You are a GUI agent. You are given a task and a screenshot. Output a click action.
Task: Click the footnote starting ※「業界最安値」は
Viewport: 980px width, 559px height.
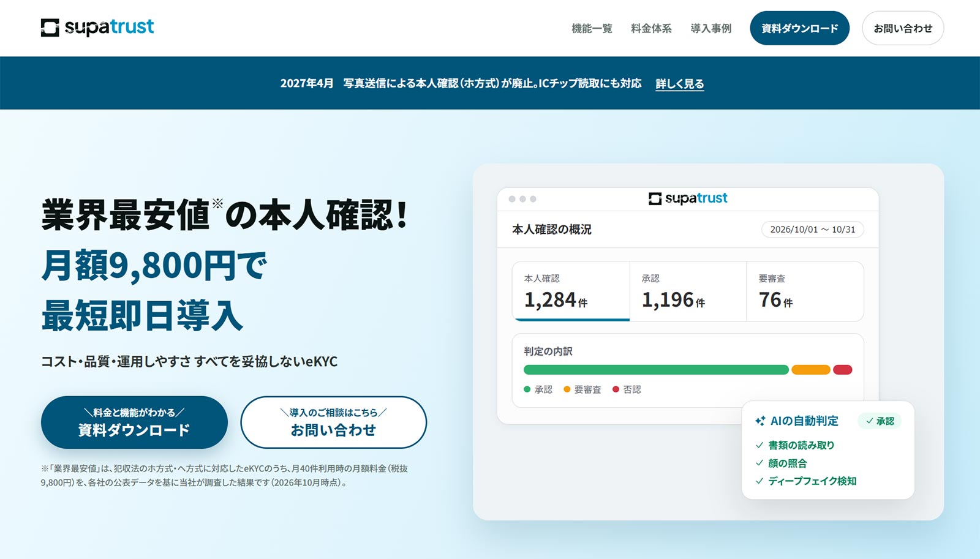(x=224, y=476)
